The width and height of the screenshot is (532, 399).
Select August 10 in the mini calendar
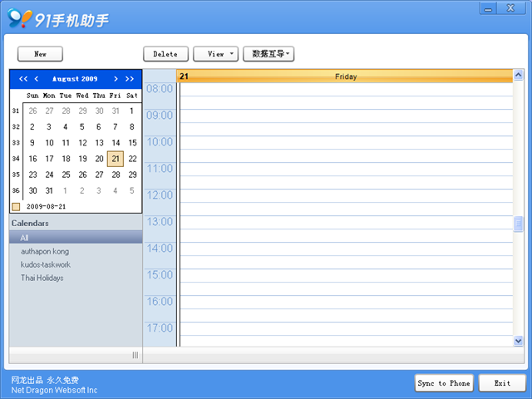pos(49,143)
